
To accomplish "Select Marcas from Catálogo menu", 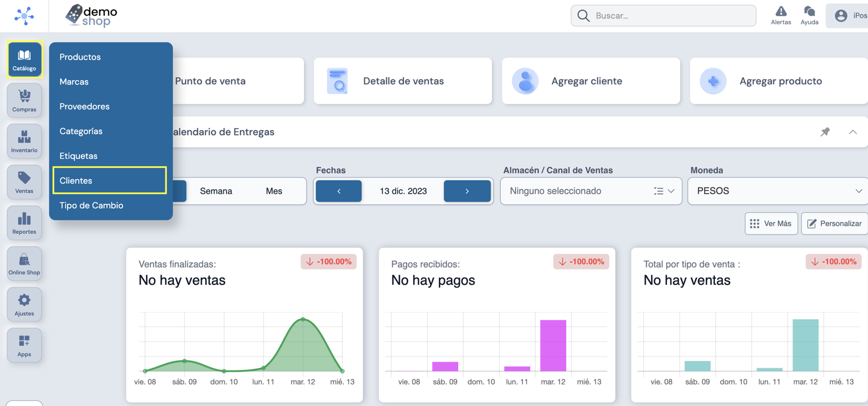I will [x=110, y=82].
